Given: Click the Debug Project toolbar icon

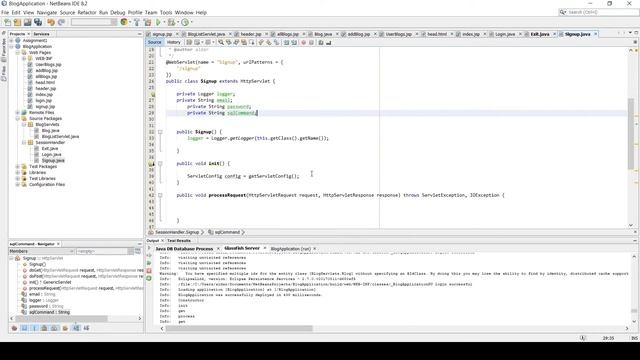Looking at the screenshot, I should [171, 22].
